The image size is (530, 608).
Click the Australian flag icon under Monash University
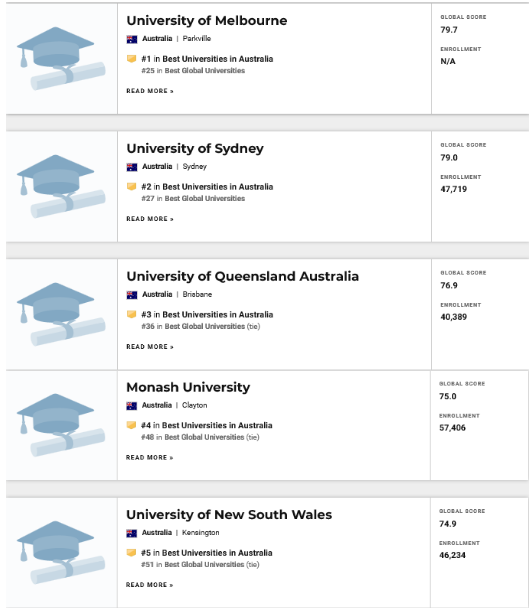point(132,406)
